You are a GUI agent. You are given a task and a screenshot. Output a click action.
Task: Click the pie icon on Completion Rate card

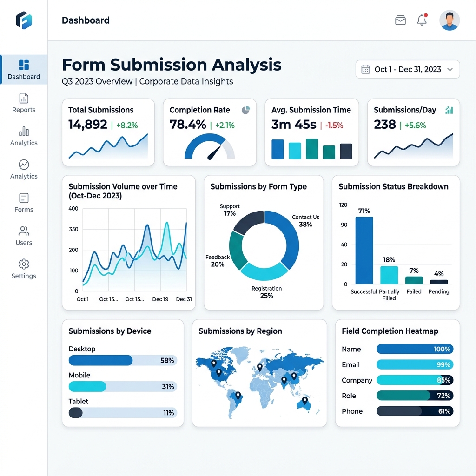point(245,110)
